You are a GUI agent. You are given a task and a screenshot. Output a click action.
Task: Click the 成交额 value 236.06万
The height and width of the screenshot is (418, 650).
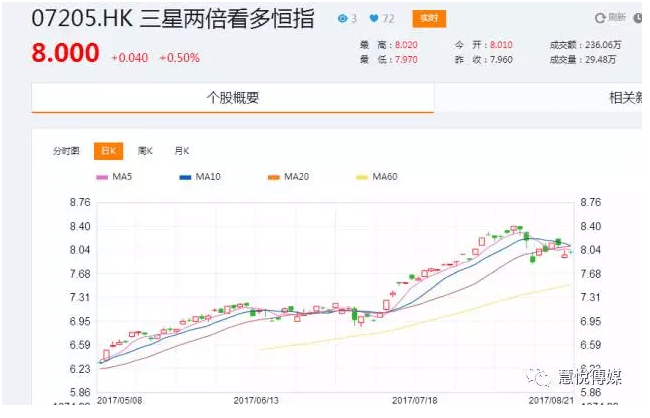pyautogui.click(x=603, y=45)
